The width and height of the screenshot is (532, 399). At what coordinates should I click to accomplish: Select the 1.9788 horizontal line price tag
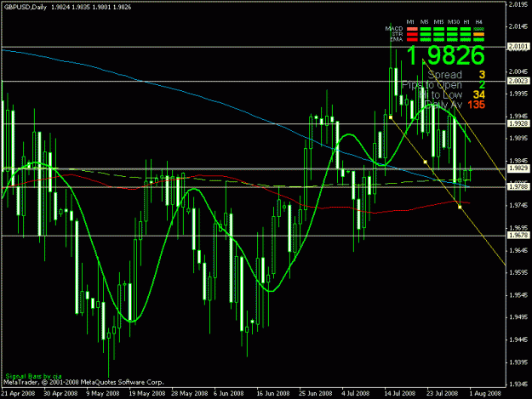[x=518, y=187]
